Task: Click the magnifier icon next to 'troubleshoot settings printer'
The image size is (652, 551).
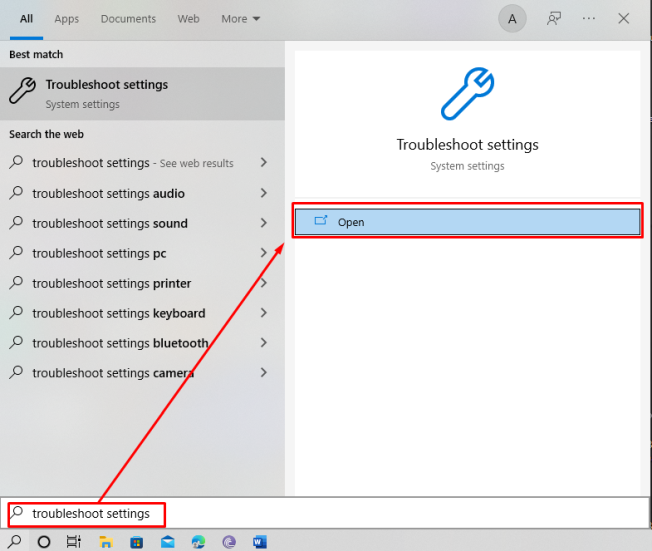Action: pos(16,282)
